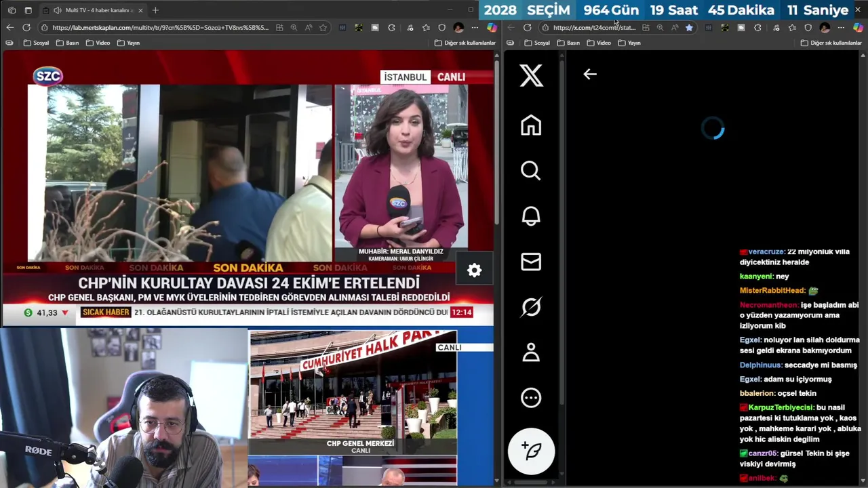
Task: Open X notifications bell icon
Action: pos(531,216)
